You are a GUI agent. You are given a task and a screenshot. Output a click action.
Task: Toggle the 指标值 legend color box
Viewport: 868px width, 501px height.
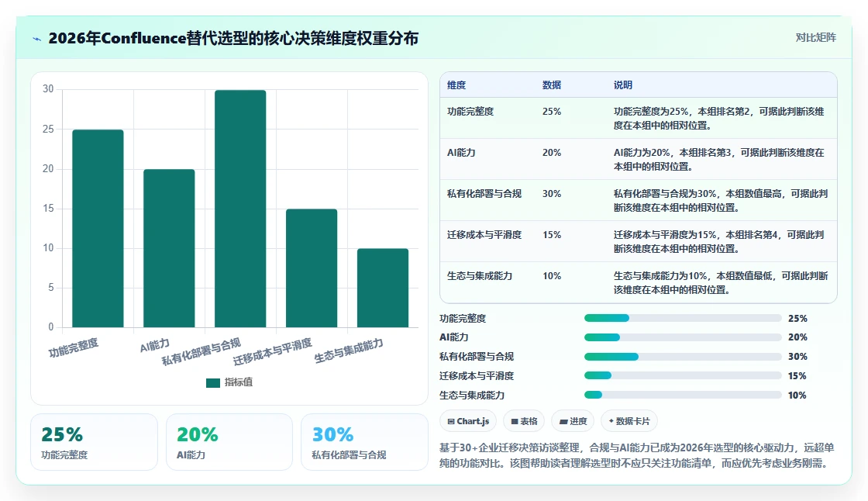[x=213, y=382]
